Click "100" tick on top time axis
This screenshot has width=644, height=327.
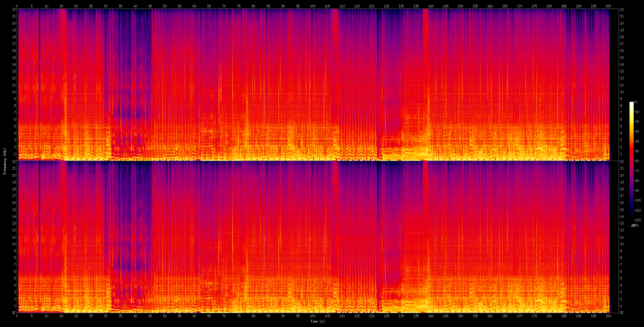(313, 6)
